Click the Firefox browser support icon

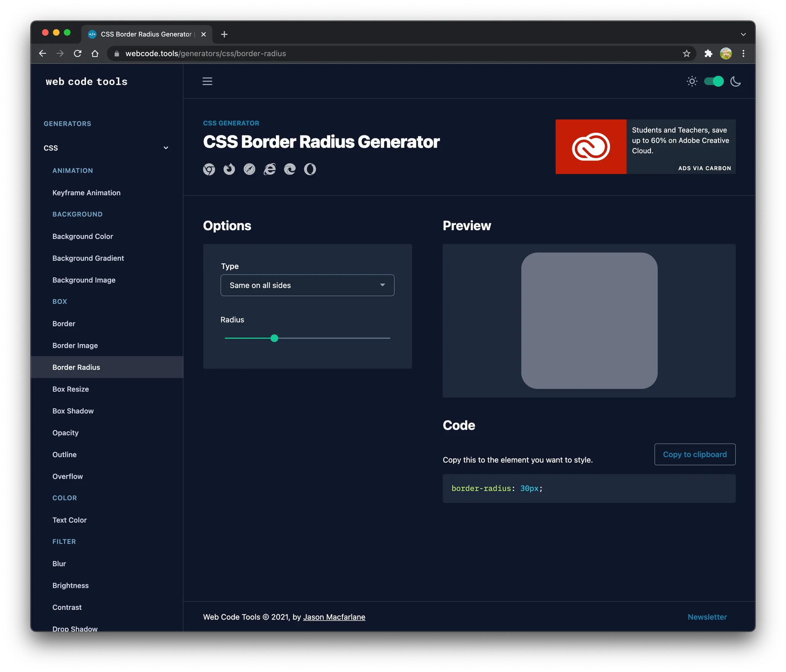click(229, 169)
